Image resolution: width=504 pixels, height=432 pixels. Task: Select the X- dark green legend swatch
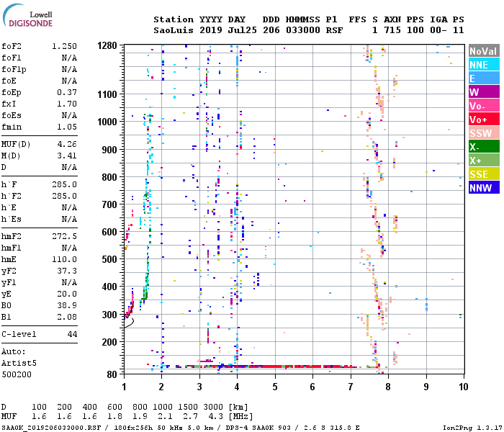(x=484, y=147)
